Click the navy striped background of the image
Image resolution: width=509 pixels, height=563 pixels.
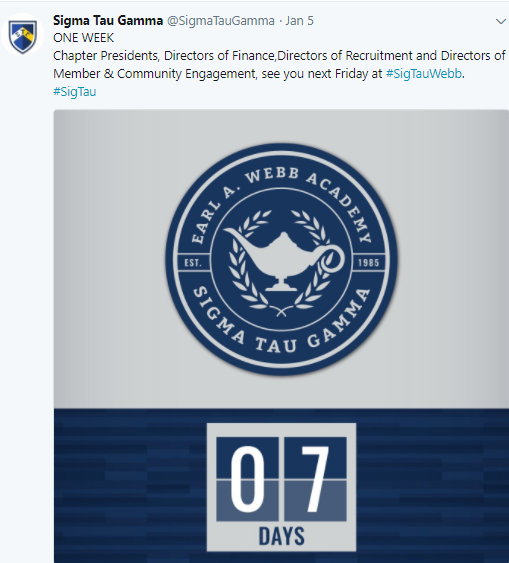(129, 485)
